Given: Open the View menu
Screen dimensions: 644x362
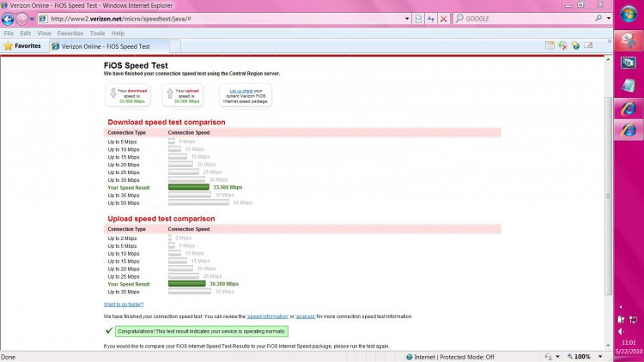Looking at the screenshot, I should (44, 33).
